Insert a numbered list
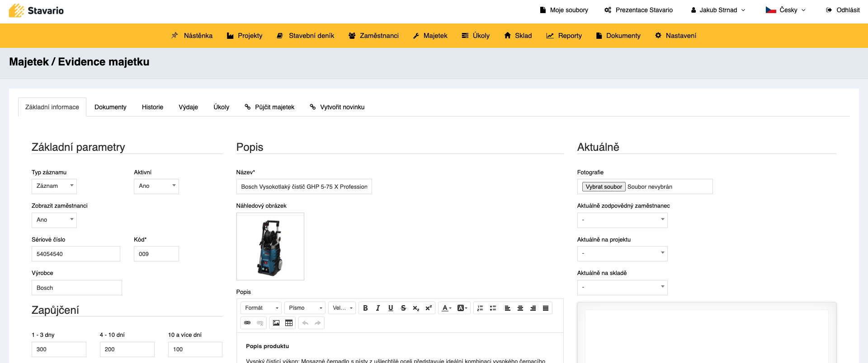The height and width of the screenshot is (363, 868). click(x=480, y=308)
